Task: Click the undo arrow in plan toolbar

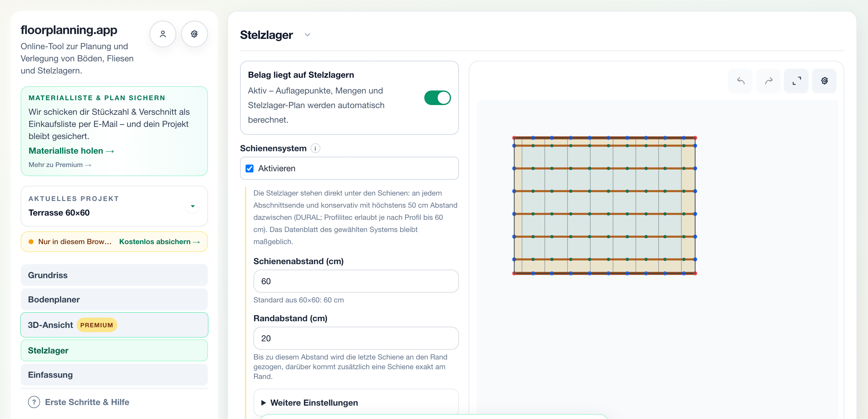Action: (x=740, y=81)
